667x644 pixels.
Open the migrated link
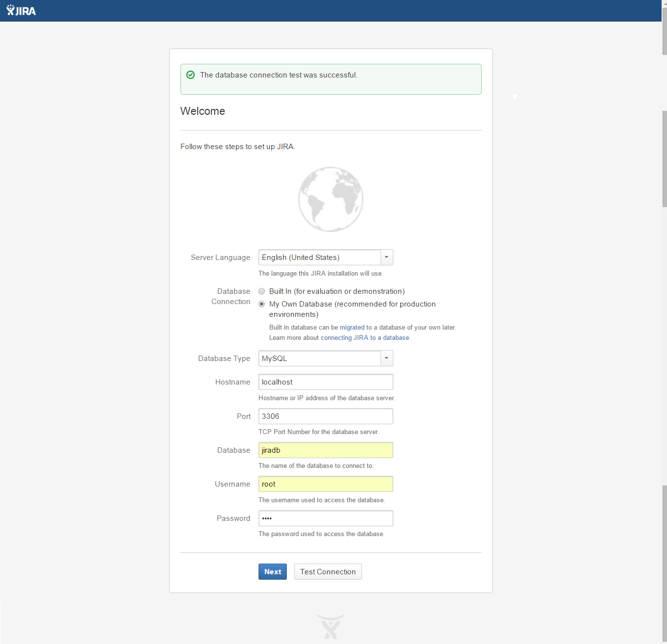click(352, 328)
